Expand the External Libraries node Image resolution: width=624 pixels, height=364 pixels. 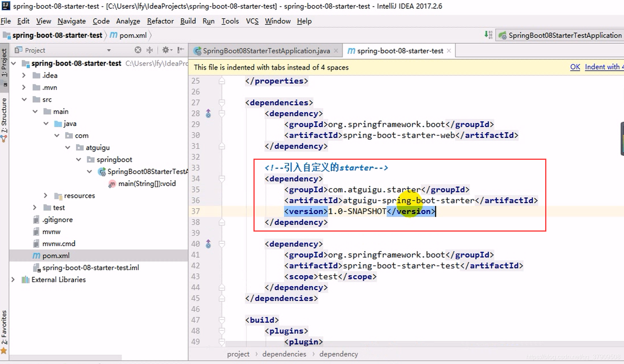click(x=13, y=280)
